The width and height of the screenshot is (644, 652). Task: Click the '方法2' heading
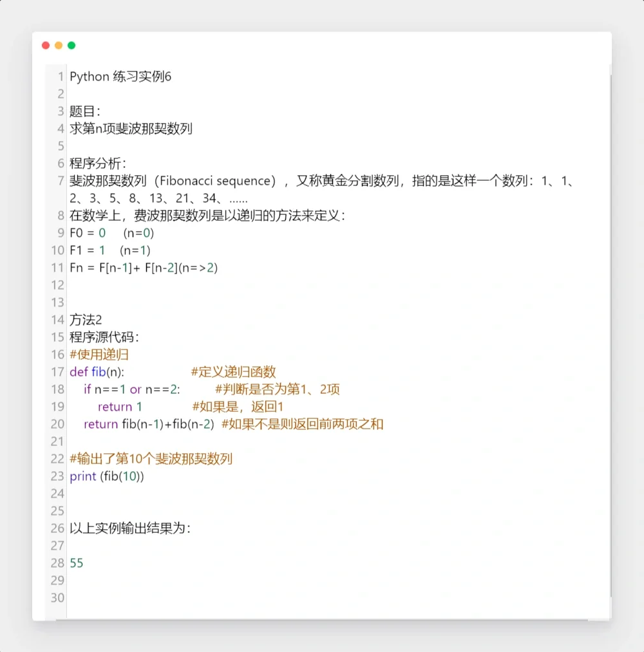86,320
